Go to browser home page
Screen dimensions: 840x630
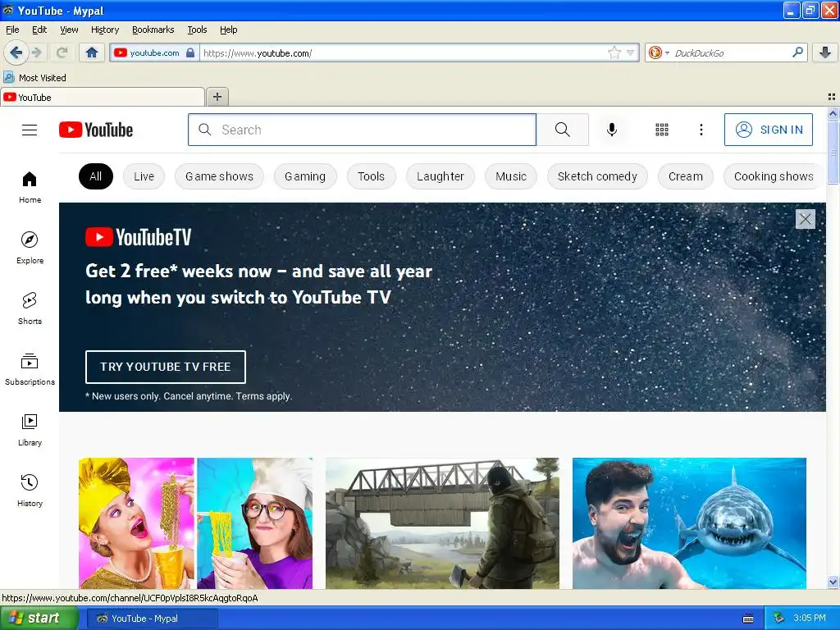click(x=92, y=52)
